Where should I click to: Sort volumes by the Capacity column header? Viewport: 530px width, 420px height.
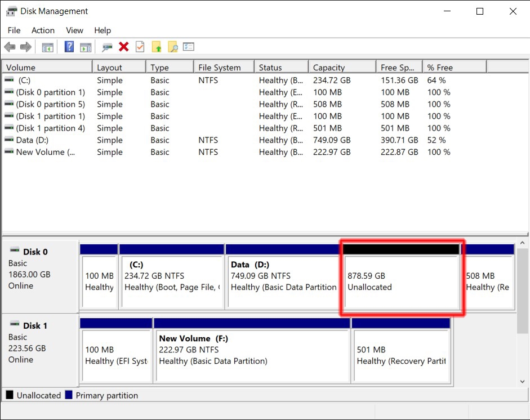tap(341, 66)
